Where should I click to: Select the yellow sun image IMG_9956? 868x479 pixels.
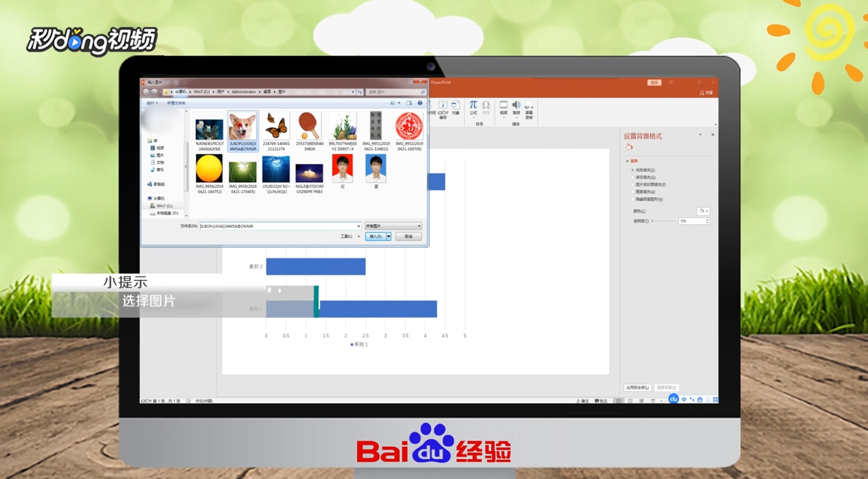tap(209, 169)
